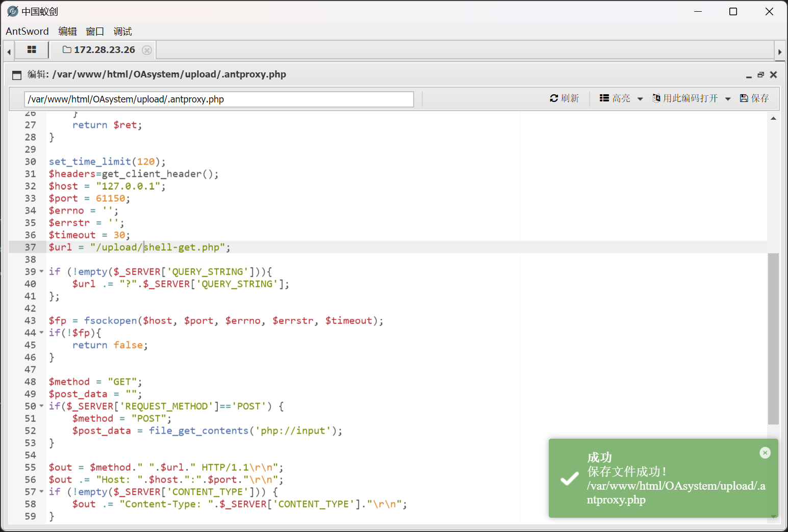Open the 调试 menu
Viewport: 788px width, 532px height.
pos(122,31)
